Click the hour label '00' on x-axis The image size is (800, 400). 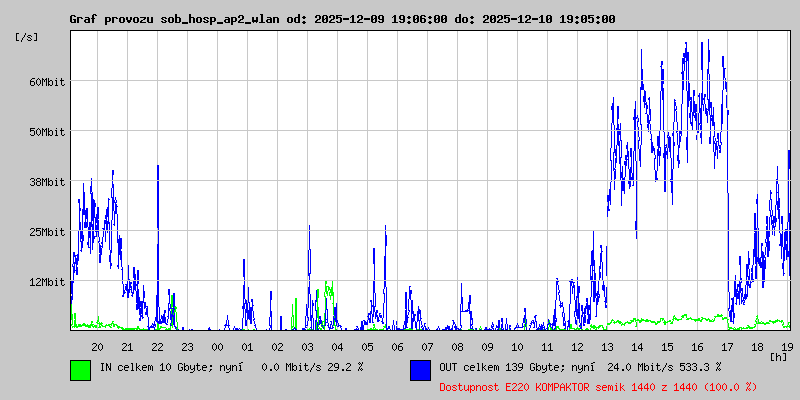coord(217,347)
